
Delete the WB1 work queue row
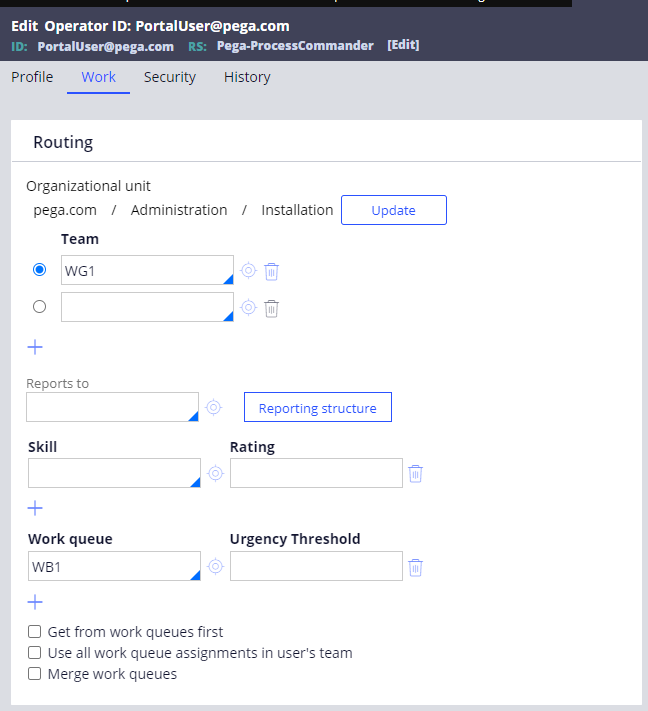coord(415,567)
